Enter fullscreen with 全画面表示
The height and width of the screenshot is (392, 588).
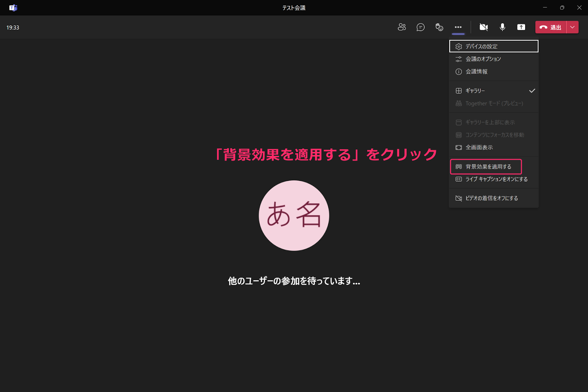click(x=494, y=147)
